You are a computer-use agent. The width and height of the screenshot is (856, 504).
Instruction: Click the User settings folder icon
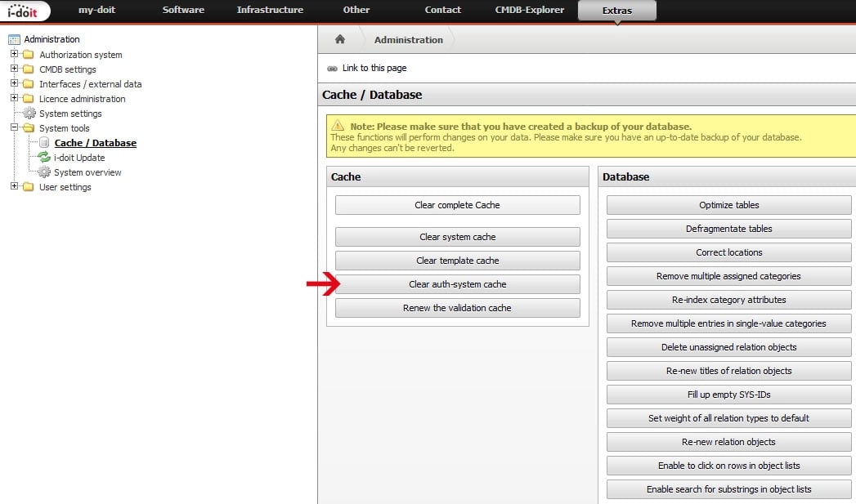click(29, 187)
